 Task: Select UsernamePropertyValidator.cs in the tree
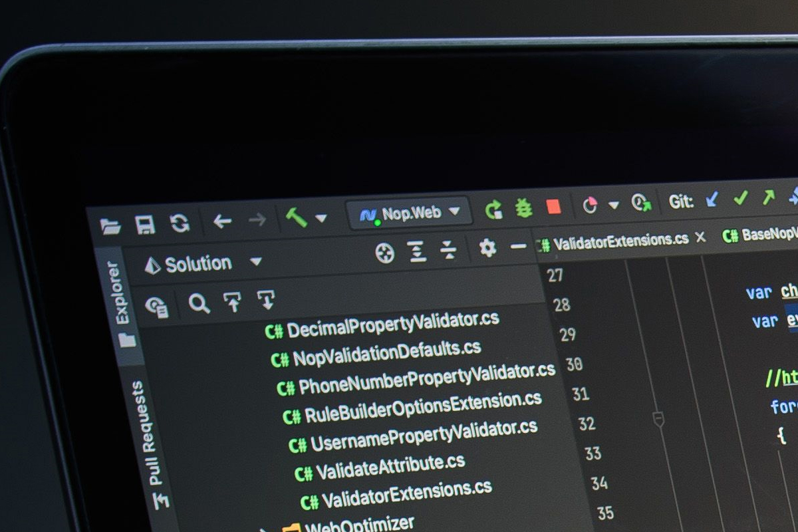point(413,436)
